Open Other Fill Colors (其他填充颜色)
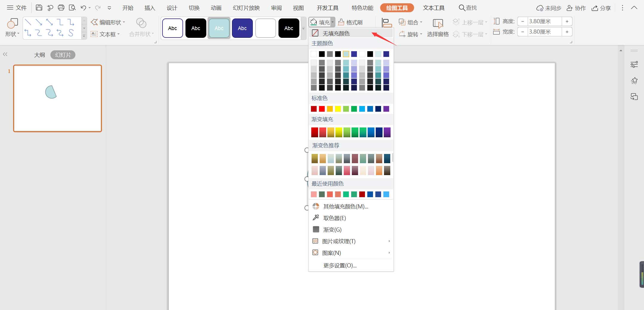The width and height of the screenshot is (644, 310). point(351,206)
